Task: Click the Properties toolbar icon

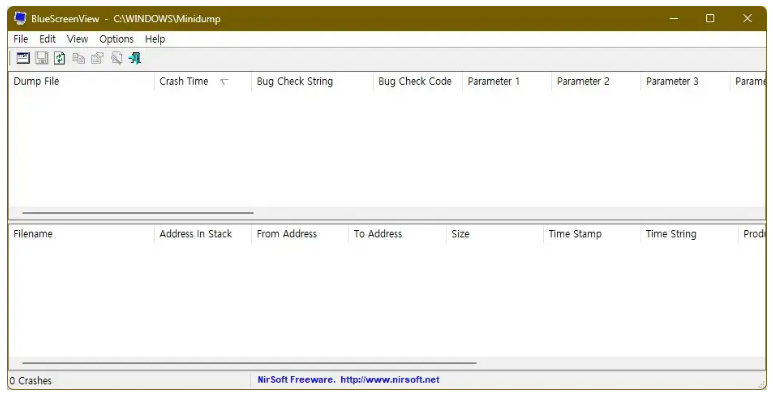Action: [97, 58]
